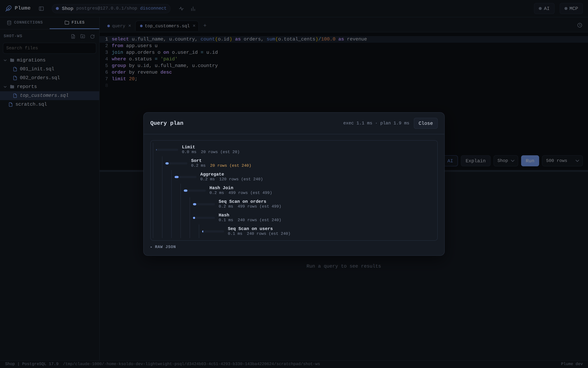Close the Query plan dialog

[x=425, y=123]
